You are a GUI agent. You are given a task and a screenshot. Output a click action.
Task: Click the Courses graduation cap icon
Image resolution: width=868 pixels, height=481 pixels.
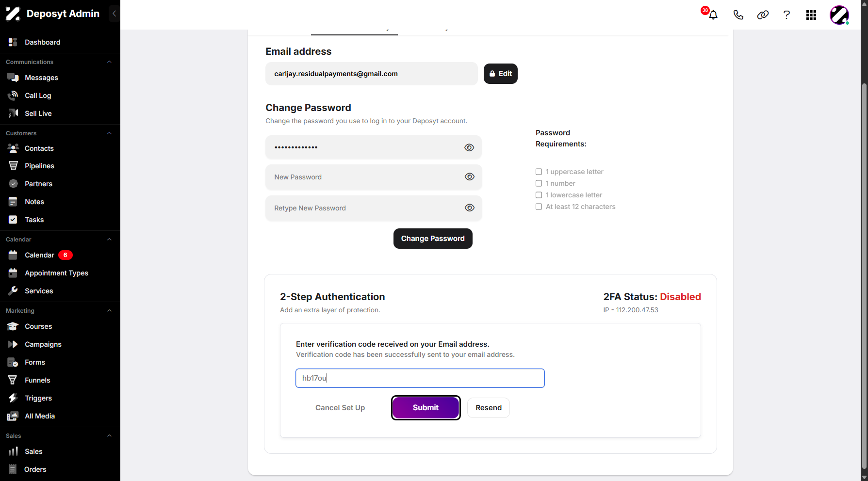pyautogui.click(x=13, y=326)
